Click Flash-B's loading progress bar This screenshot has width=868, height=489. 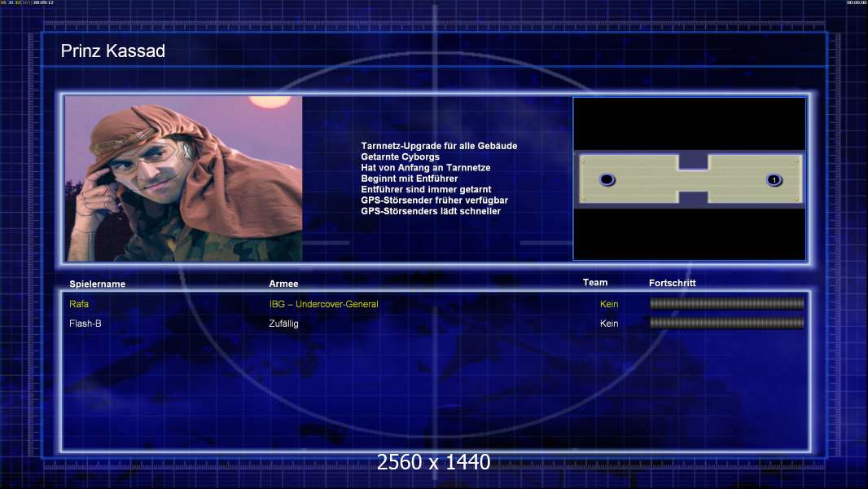click(726, 324)
